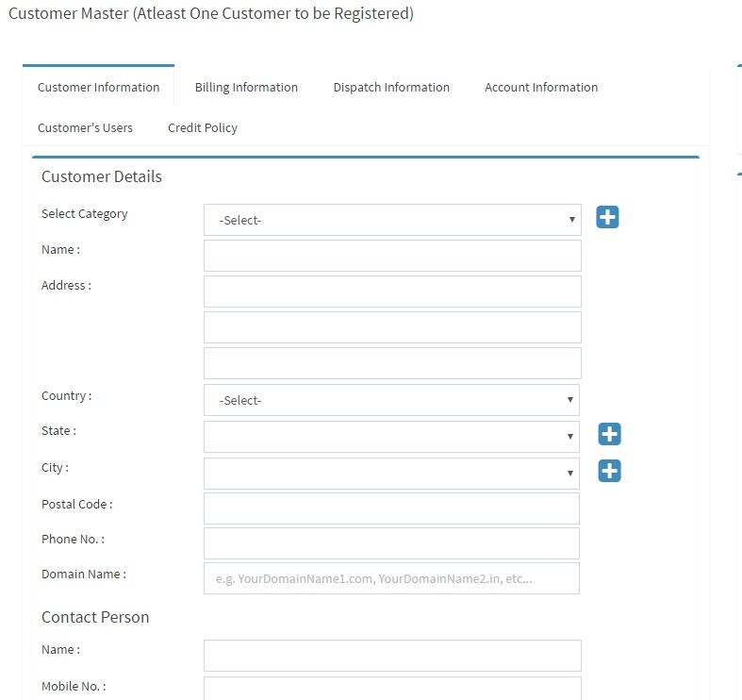
Task: Add a new city with plus icon
Action: coord(609,471)
